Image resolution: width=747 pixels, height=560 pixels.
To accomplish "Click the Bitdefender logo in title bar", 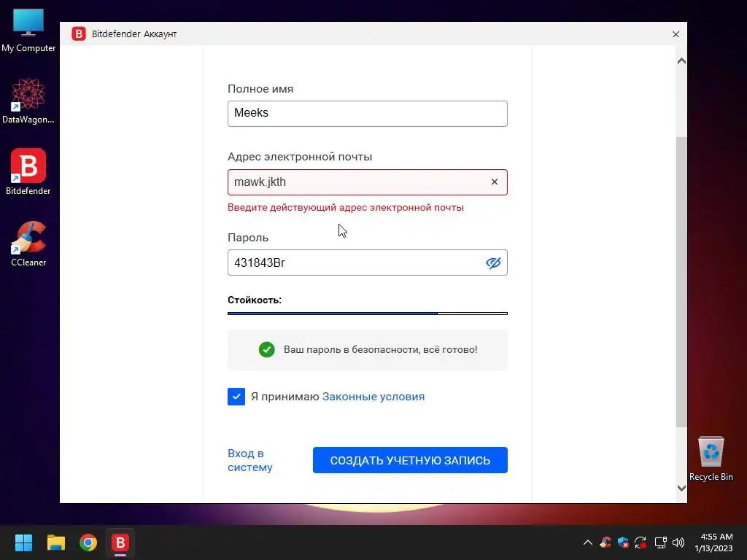I will click(x=79, y=34).
